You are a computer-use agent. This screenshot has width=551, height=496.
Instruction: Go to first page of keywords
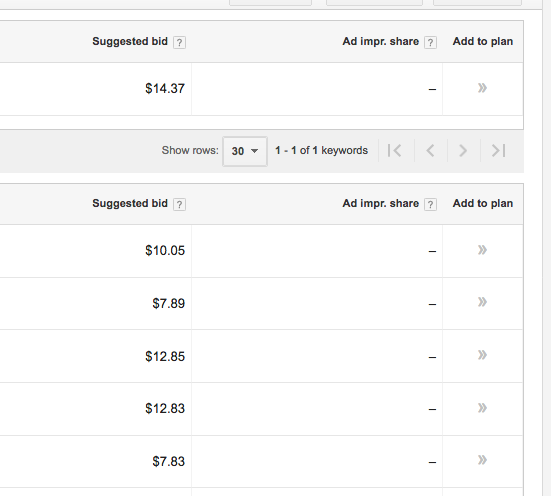(395, 150)
